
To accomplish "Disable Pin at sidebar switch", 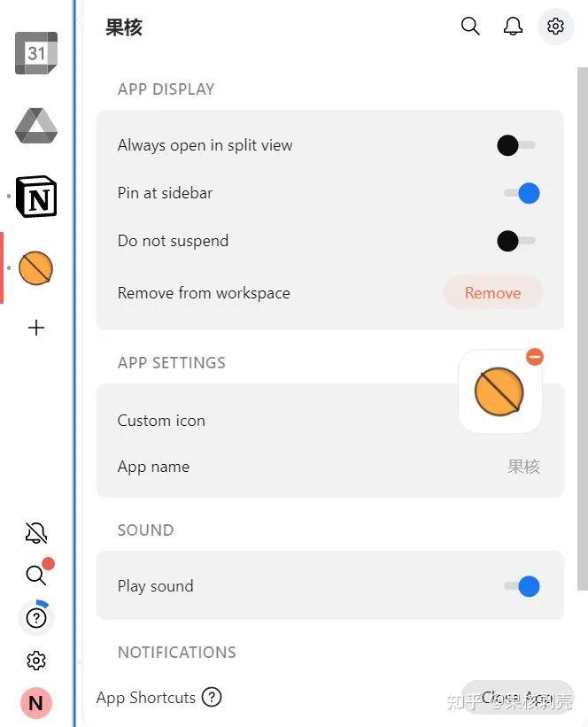I will 522,193.
